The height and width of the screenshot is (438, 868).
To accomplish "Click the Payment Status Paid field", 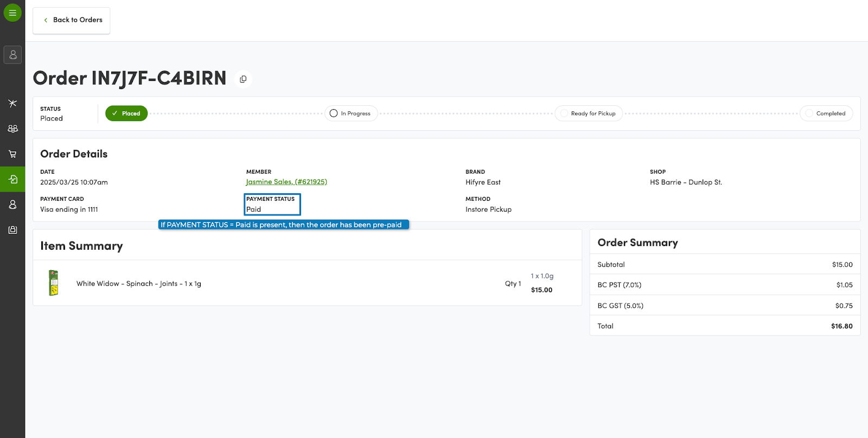I will pos(272,205).
